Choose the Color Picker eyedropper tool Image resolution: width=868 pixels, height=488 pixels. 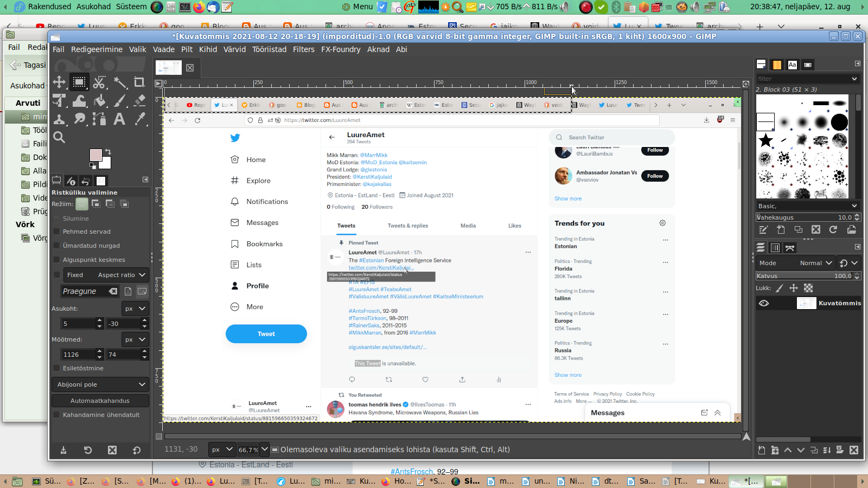[139, 119]
